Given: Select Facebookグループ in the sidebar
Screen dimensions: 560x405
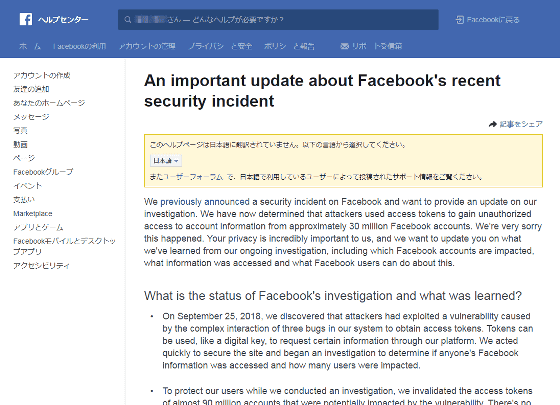Looking at the screenshot, I should click(43, 172).
